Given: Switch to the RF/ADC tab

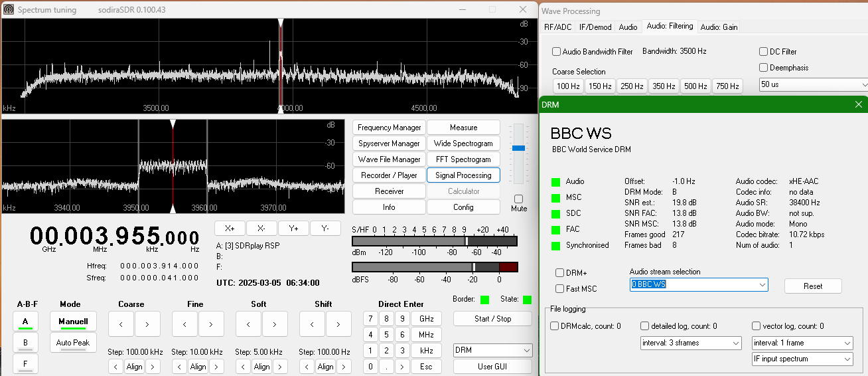Looking at the screenshot, I should 557,27.
